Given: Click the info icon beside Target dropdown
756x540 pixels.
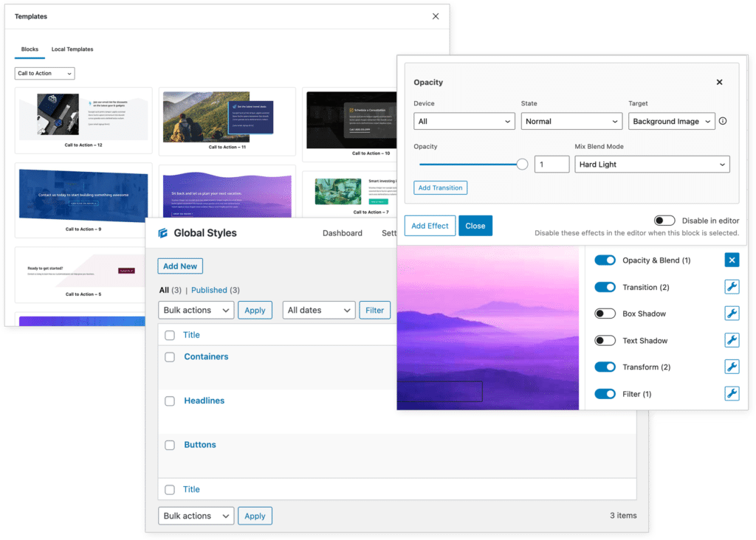Looking at the screenshot, I should coord(721,121).
